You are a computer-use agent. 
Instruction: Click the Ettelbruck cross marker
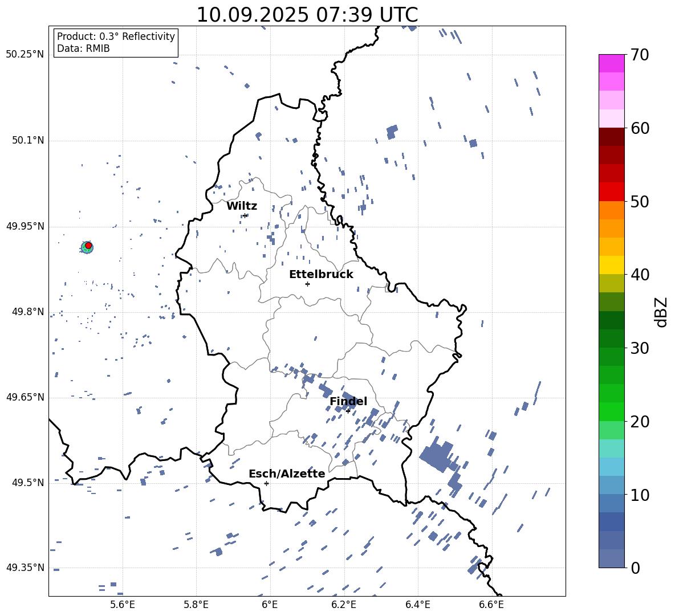click(307, 284)
